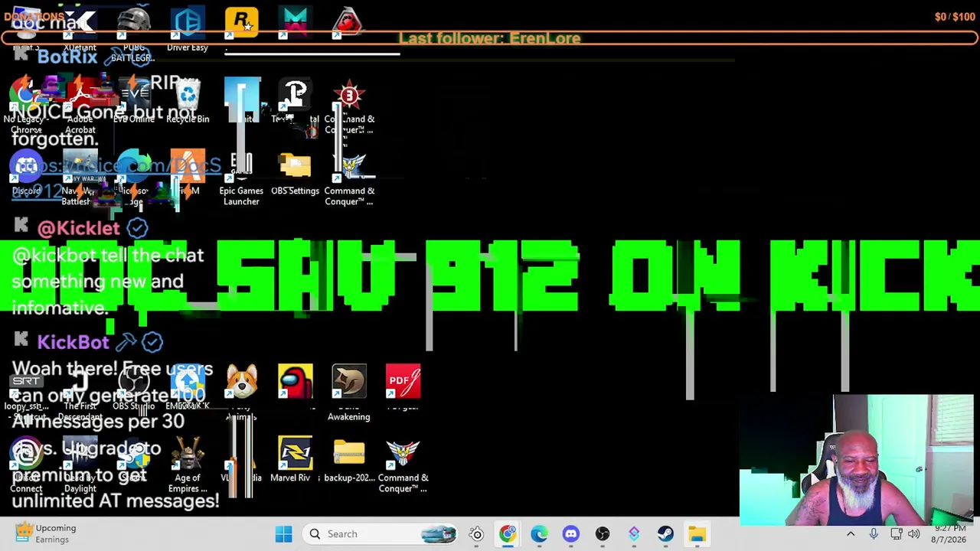Open Microsoft Edge from the taskbar
980x551 pixels.
point(539,534)
